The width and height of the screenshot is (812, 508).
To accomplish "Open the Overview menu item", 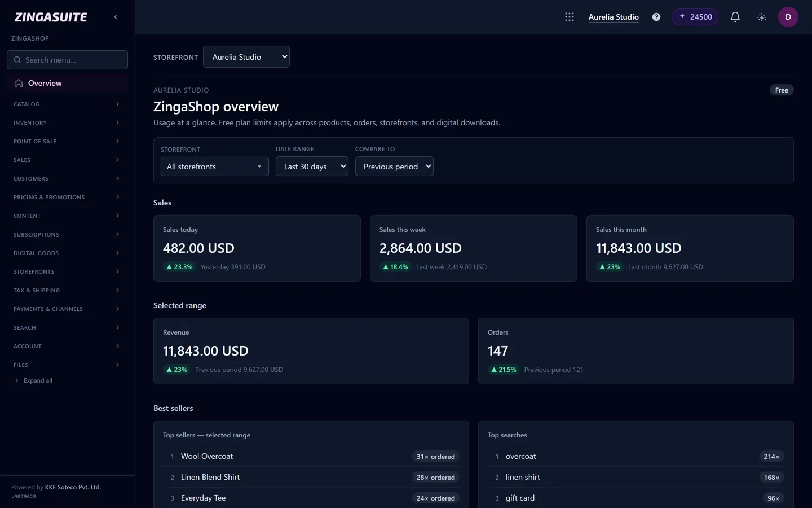I will (x=67, y=83).
